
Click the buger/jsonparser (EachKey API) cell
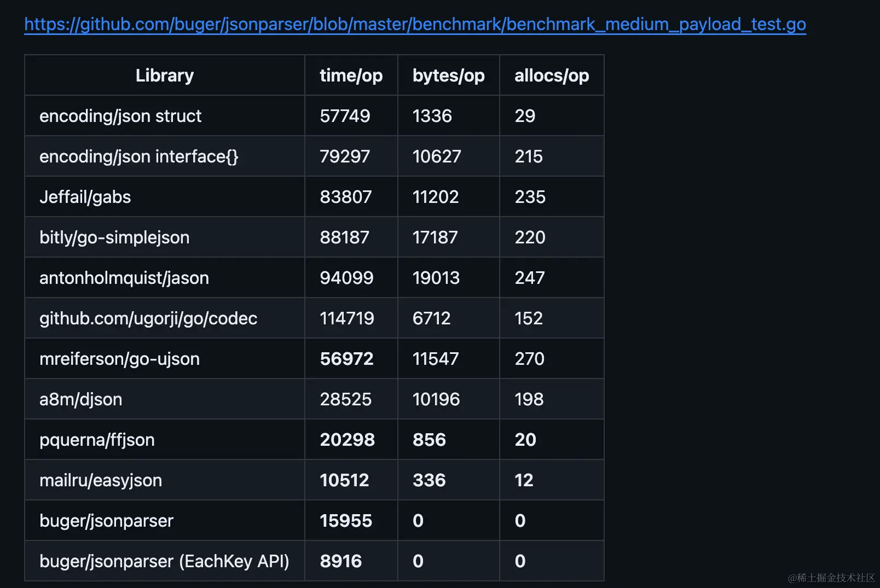(164, 561)
